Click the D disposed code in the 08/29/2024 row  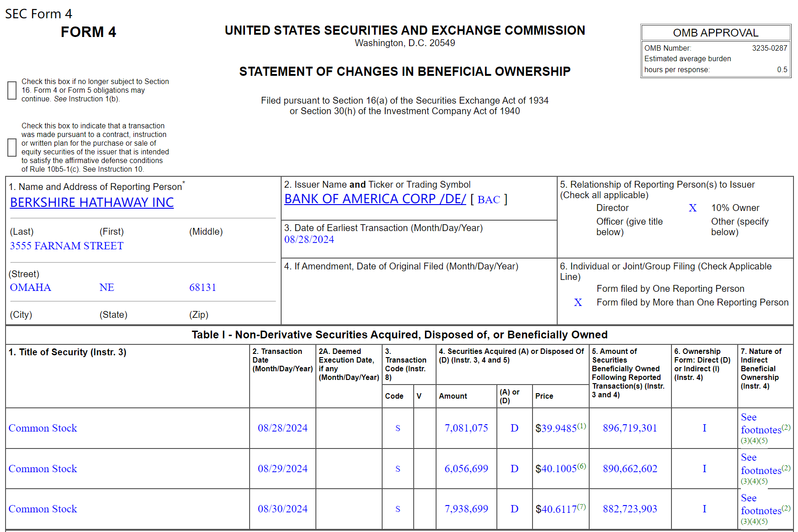tap(514, 469)
